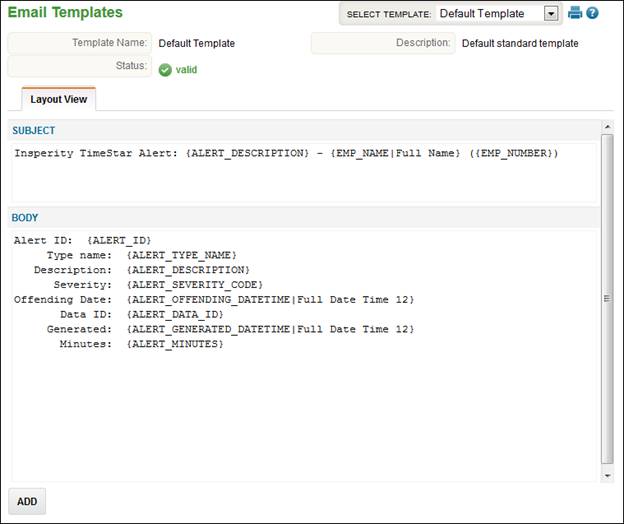This screenshot has height=524, width=624.
Task: Click the {ALERT_GENERATED_DATETIME|Full Date Time 12} placeholder
Action: tap(271, 329)
